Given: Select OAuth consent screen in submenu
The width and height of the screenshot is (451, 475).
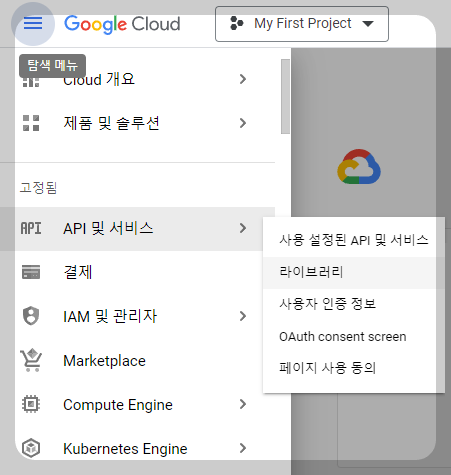Looking at the screenshot, I should coord(354,336).
